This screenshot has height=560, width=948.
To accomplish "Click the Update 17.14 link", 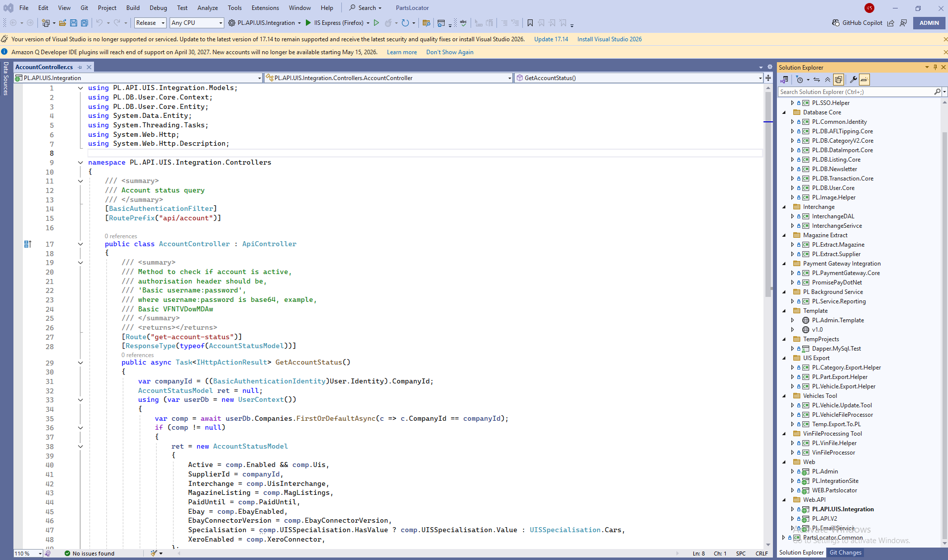I will 551,39.
